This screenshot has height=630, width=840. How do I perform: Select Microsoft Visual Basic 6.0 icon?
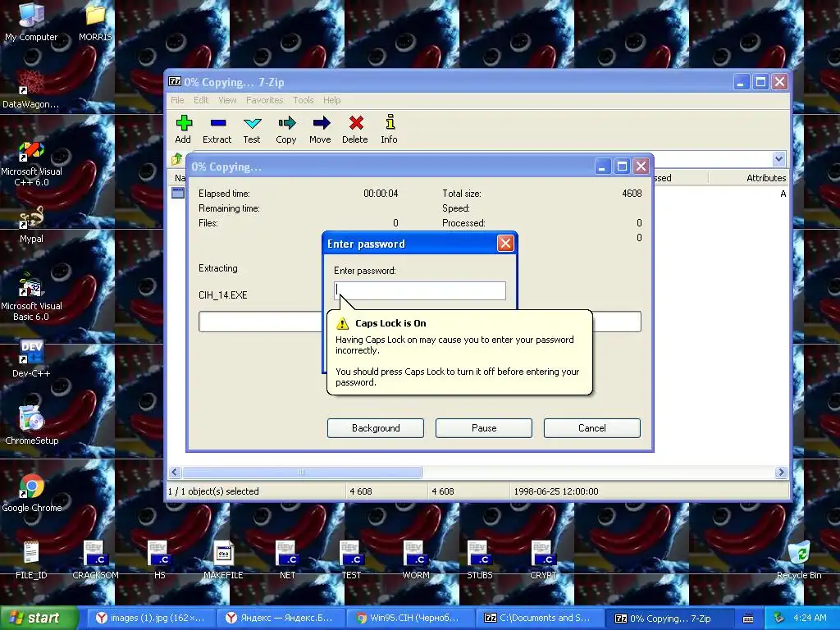(31, 297)
